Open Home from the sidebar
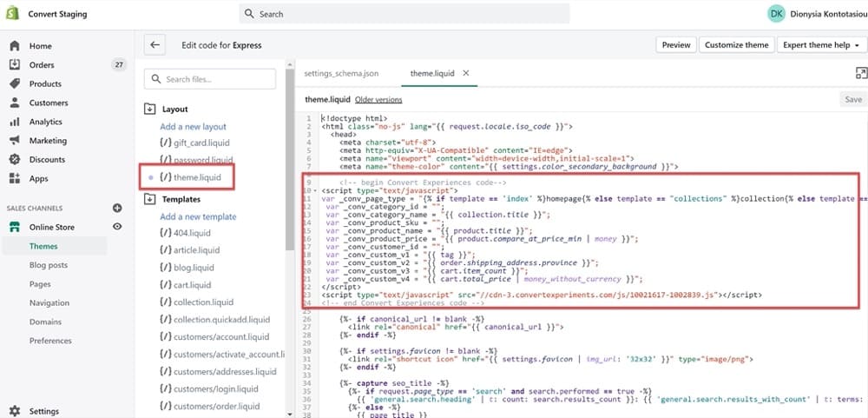Screen dimensions: 868x418 point(41,46)
